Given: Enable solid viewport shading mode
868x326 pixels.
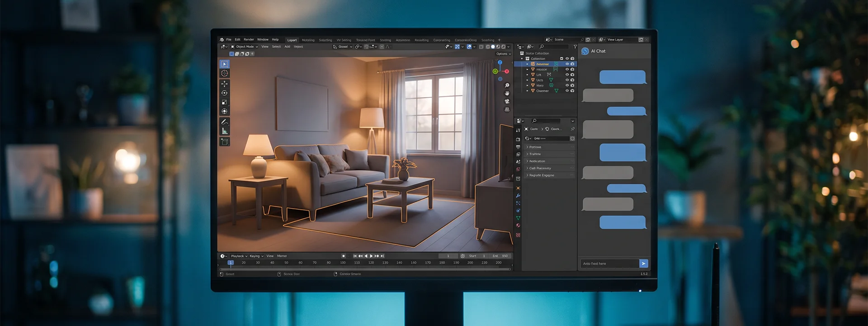Looking at the screenshot, I should click(x=493, y=47).
